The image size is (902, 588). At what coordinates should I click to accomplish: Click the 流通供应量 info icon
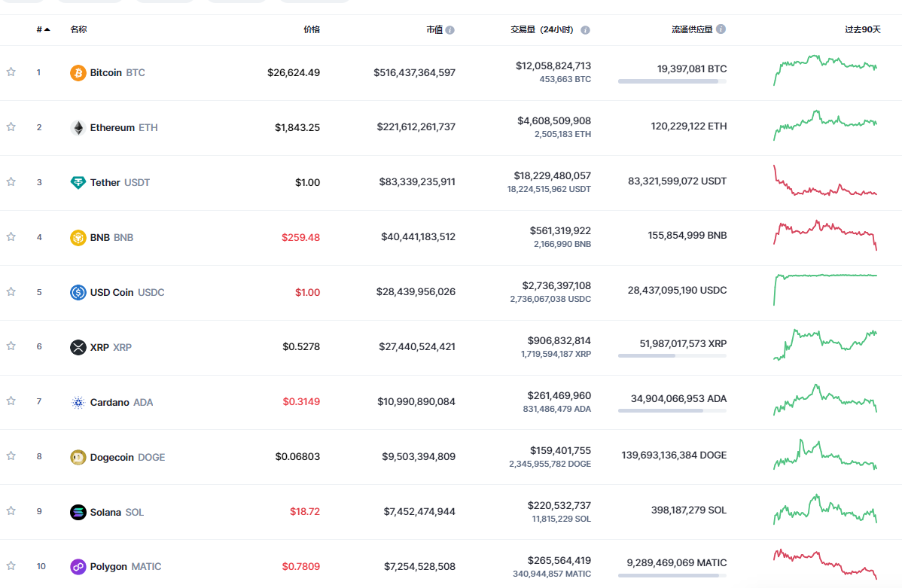[x=721, y=29]
